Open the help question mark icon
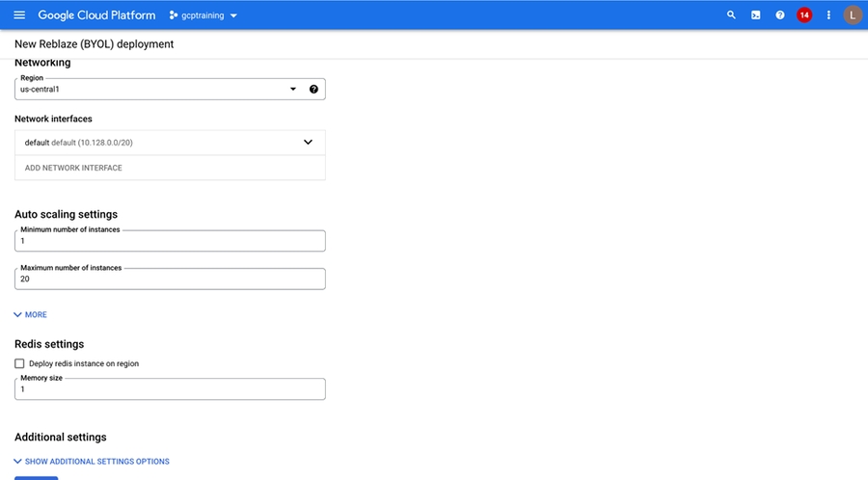868x480 pixels. pyautogui.click(x=780, y=15)
